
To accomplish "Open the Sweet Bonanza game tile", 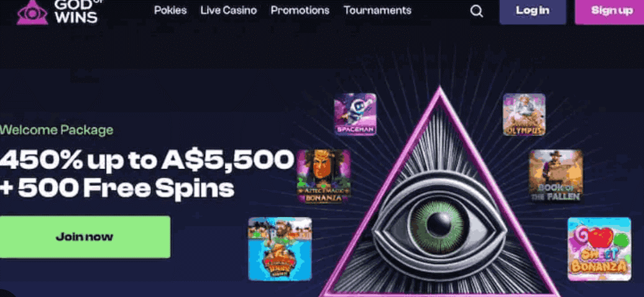I will [x=599, y=249].
